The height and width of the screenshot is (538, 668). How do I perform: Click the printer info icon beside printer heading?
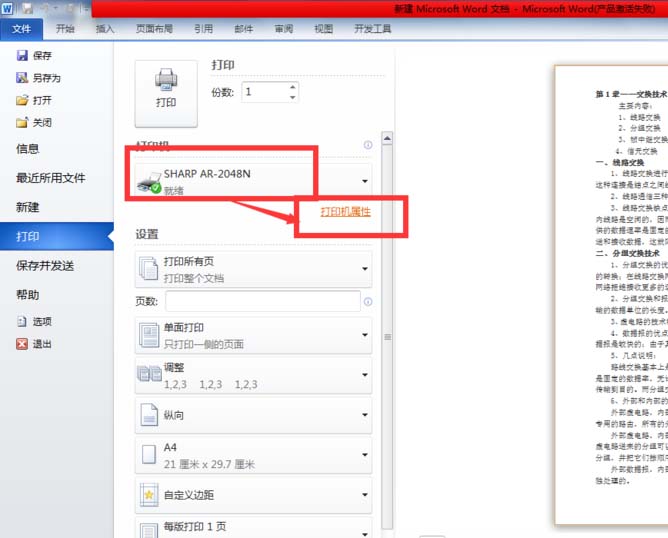(x=368, y=145)
